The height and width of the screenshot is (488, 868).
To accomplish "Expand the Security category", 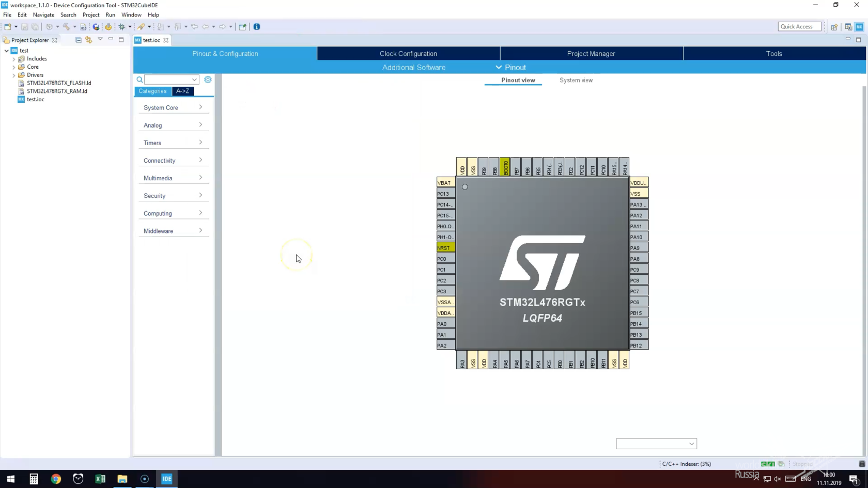I will coord(173,195).
